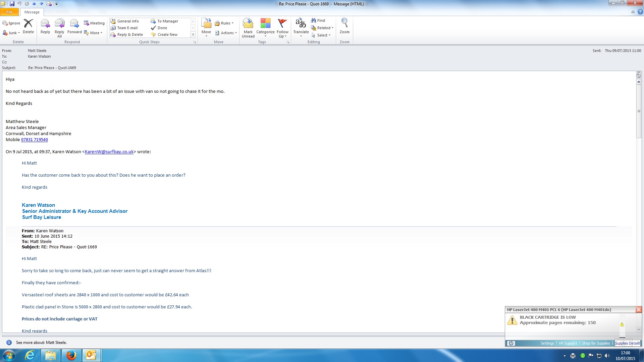Open KarenW@surfbay.co.uk email link
The width and height of the screenshot is (644, 362).
[x=109, y=152]
